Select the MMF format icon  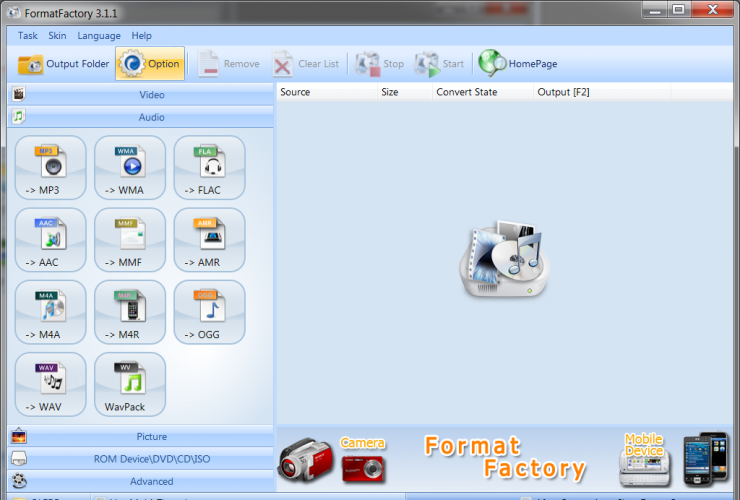130,240
